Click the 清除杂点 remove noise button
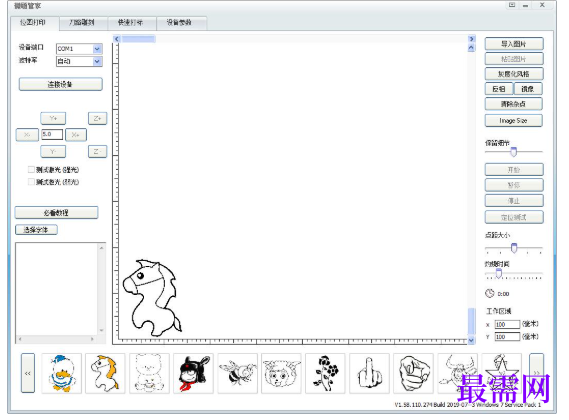The image size is (569, 420). coord(514,104)
